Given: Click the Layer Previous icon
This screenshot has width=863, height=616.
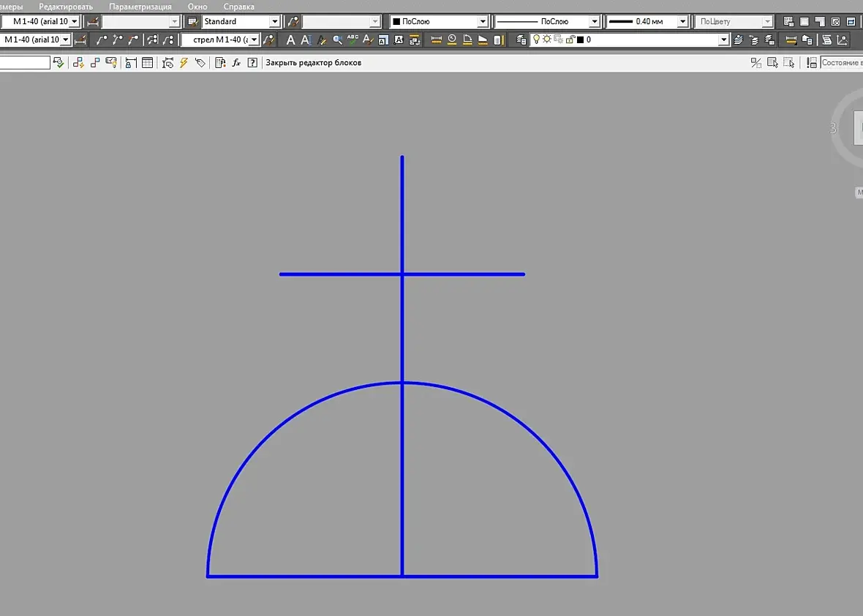Looking at the screenshot, I should [754, 40].
